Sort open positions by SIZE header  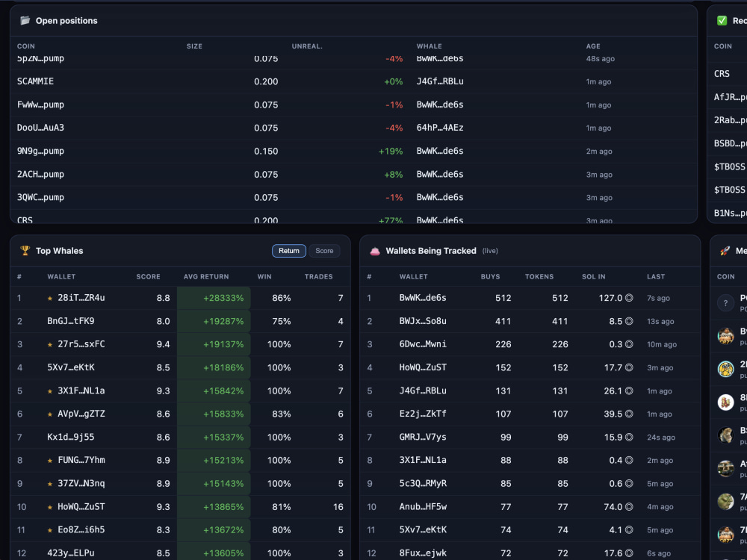click(194, 46)
